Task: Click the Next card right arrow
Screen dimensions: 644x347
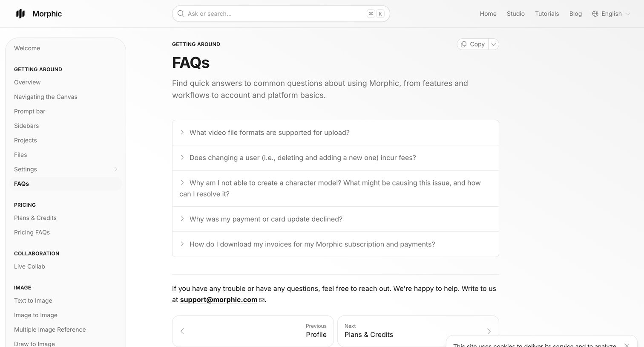Action: pos(489,331)
